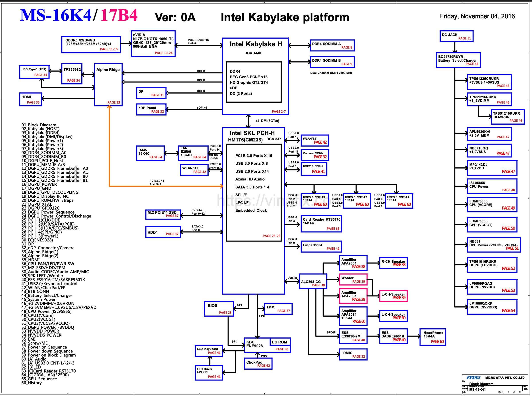Select the uP9509PQAG DGPU (NVVDD) block

(492, 287)
